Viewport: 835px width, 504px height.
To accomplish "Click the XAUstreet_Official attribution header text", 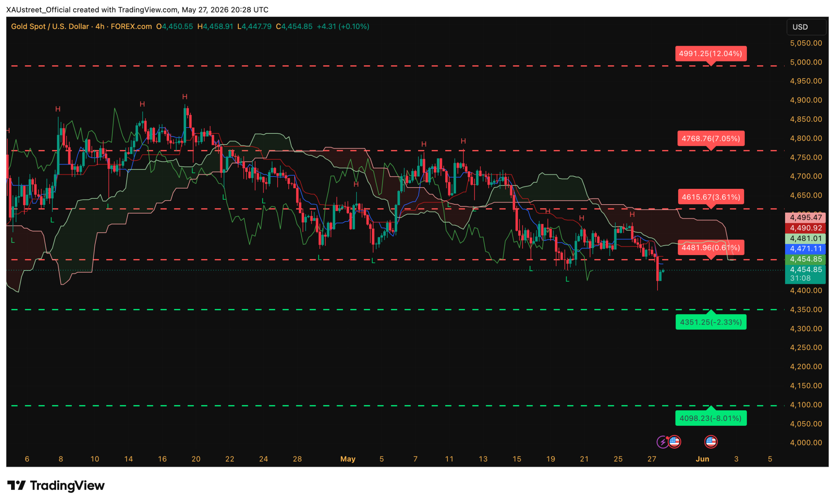I will [x=137, y=10].
